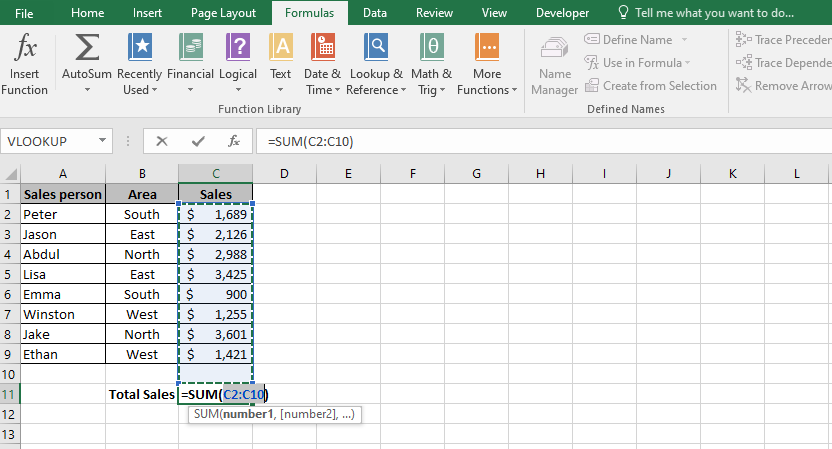Image resolution: width=832 pixels, height=449 pixels.
Task: Click Create from Selection button
Action: point(650,86)
